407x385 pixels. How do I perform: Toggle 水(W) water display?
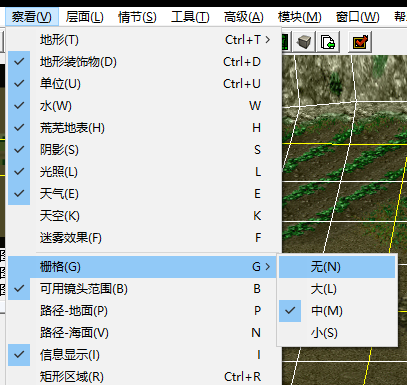(143, 106)
